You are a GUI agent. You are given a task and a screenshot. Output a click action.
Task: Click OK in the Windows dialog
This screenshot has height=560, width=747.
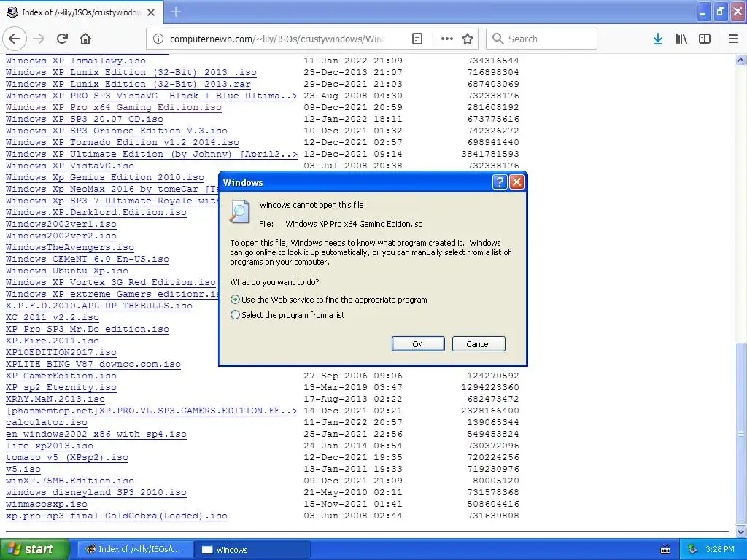pyautogui.click(x=418, y=344)
